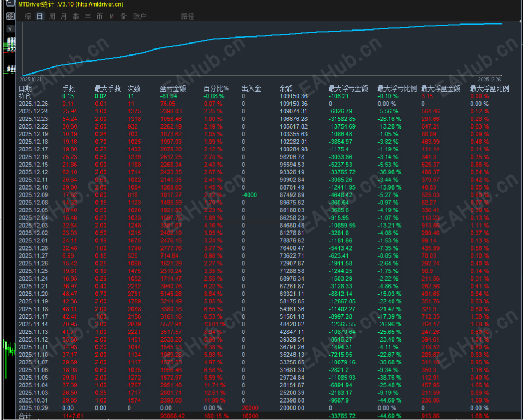Click max floating loss -33765.72 on 2025.12.12
The width and height of the screenshot is (523, 420).
[342, 172]
